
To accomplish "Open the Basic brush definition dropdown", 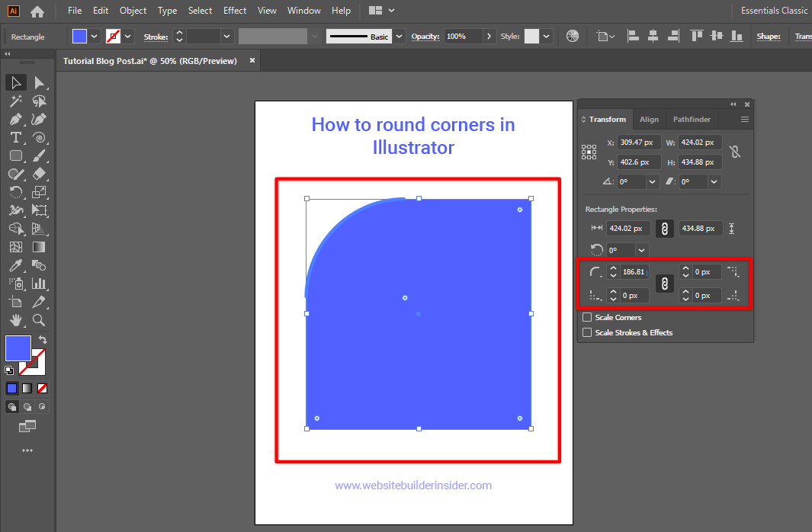I will [x=400, y=37].
